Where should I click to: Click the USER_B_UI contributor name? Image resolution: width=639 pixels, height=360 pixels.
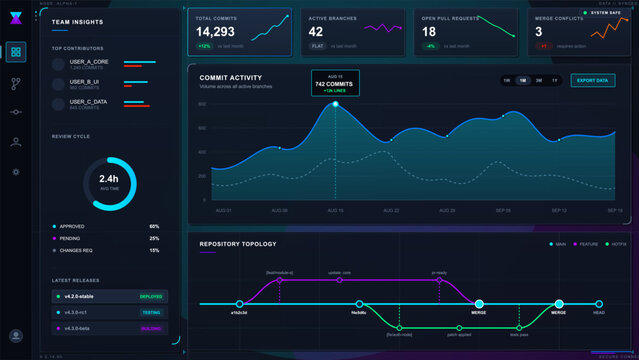[x=84, y=82]
